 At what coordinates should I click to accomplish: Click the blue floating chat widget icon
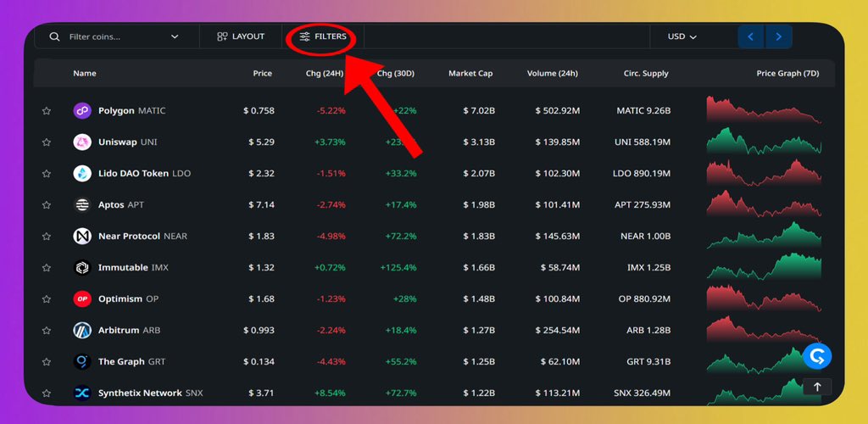click(x=817, y=356)
